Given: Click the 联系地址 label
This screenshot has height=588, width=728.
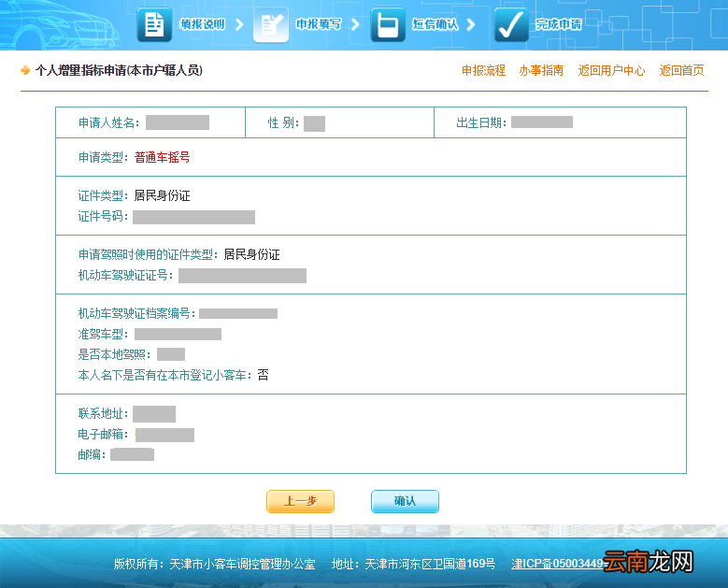Looking at the screenshot, I should (x=103, y=413).
